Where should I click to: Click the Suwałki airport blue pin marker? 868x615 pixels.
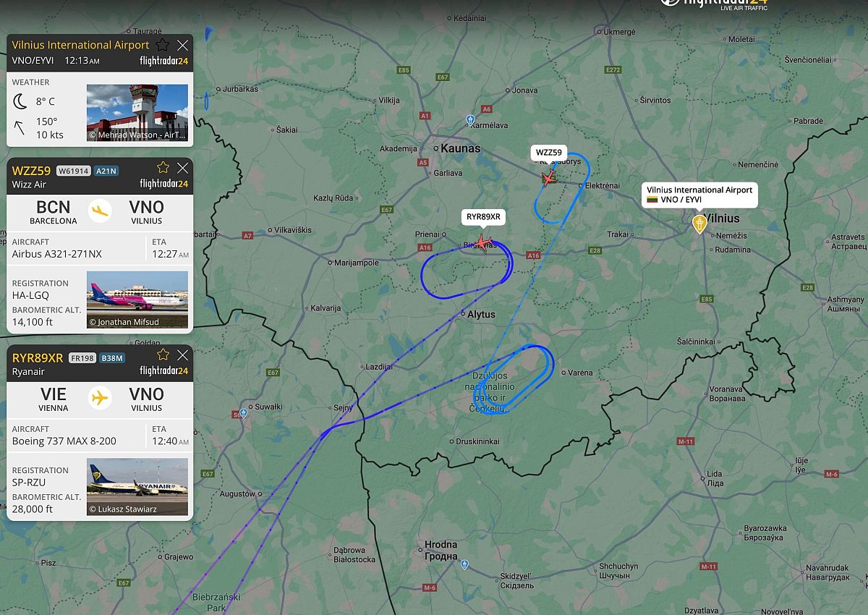point(244,413)
